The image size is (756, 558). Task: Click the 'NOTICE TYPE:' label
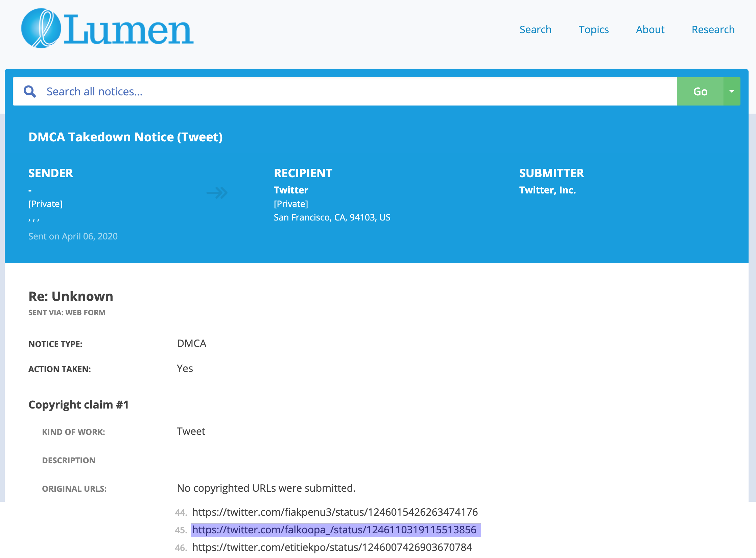(x=55, y=344)
